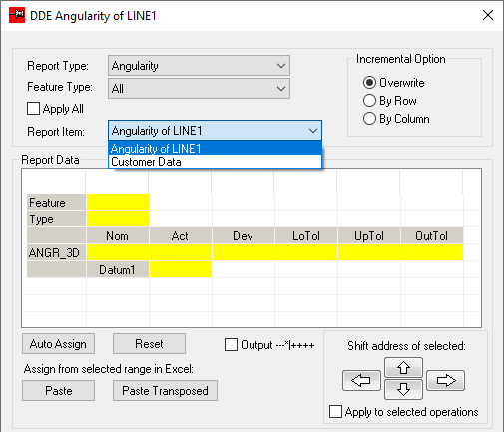Expand the Feature Type combo box
The height and width of the screenshot is (432, 504).
pyautogui.click(x=199, y=88)
